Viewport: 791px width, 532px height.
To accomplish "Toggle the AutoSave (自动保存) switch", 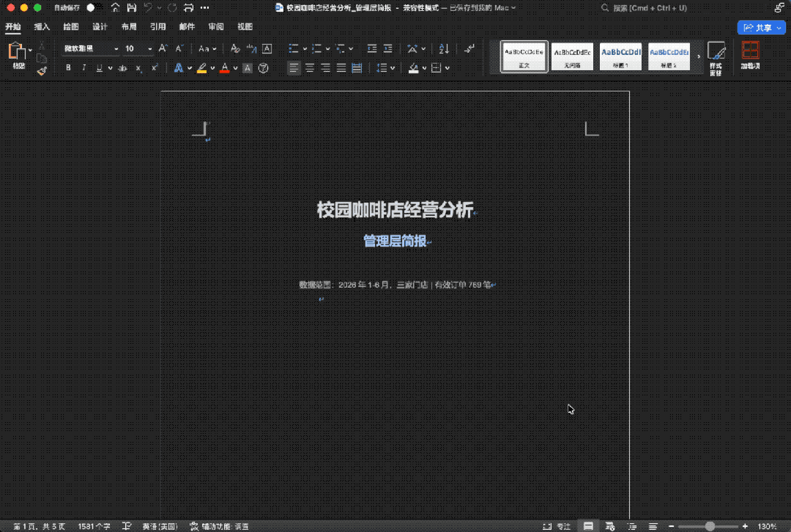I will point(94,8).
